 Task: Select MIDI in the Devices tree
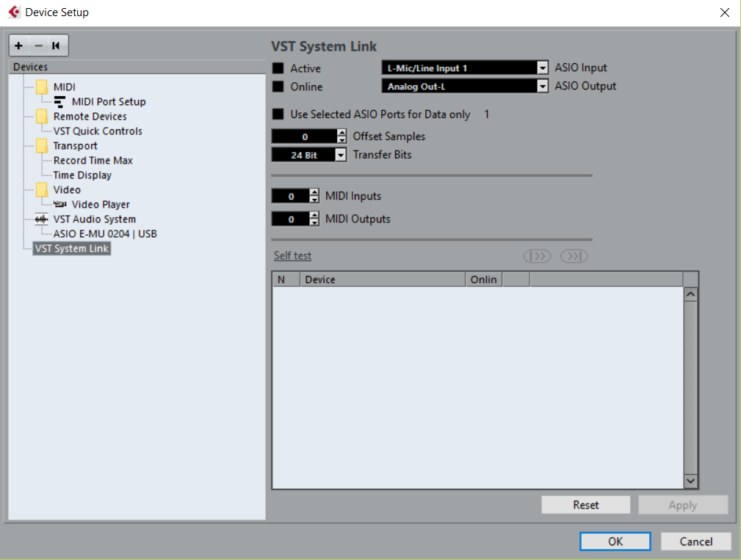click(65, 87)
